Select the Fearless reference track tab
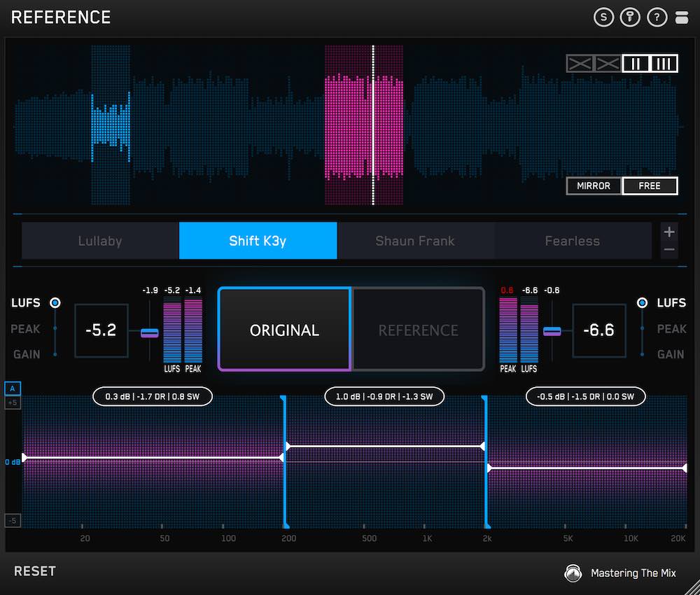Image resolution: width=700 pixels, height=595 pixels. pos(573,241)
